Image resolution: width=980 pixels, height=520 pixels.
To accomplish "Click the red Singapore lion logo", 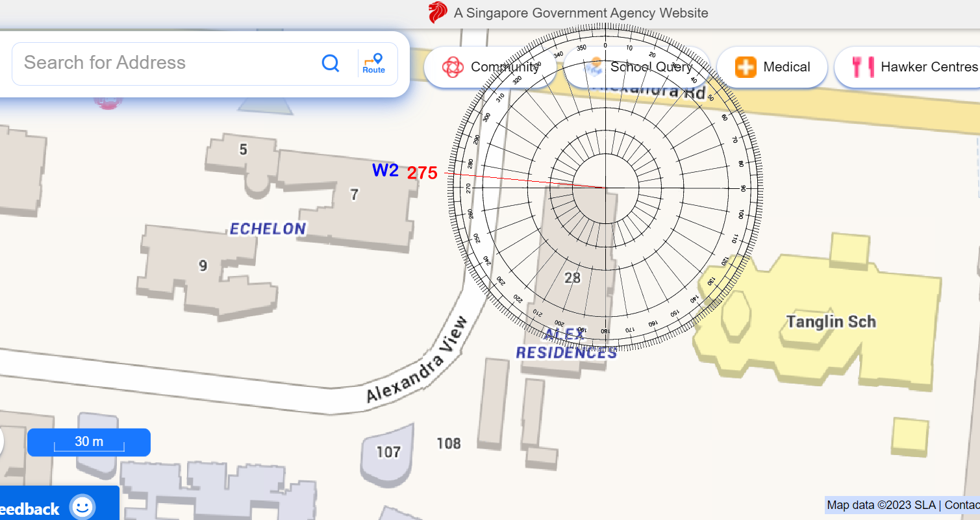I will pos(438,13).
